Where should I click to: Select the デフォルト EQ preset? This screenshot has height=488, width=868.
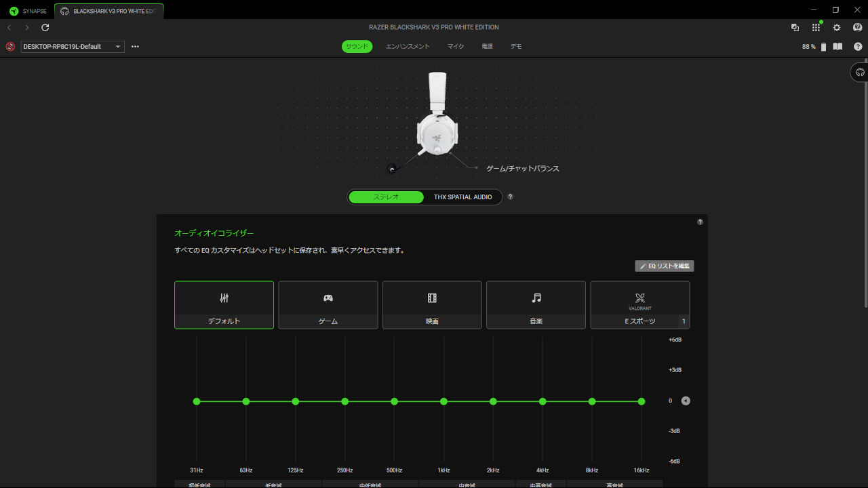click(x=224, y=305)
